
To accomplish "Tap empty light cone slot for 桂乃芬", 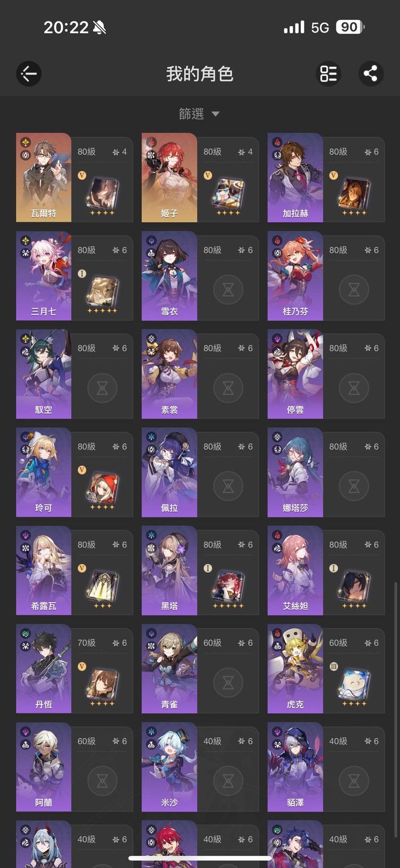I will [354, 290].
